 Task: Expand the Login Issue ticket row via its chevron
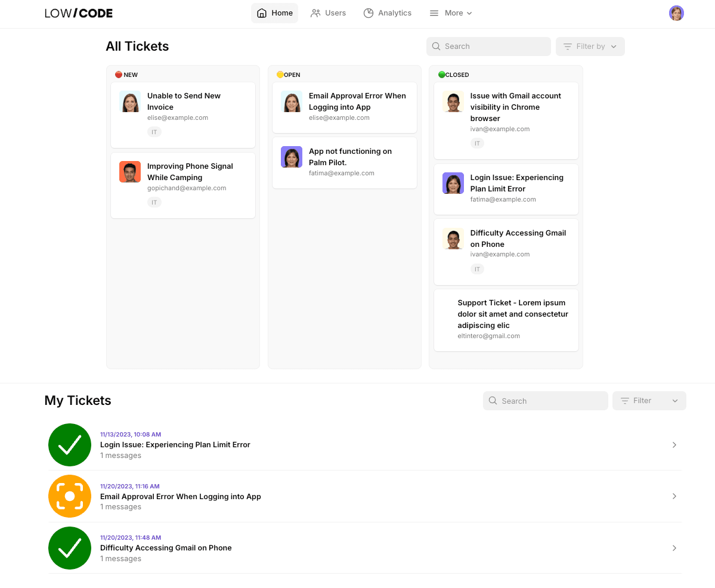(674, 445)
